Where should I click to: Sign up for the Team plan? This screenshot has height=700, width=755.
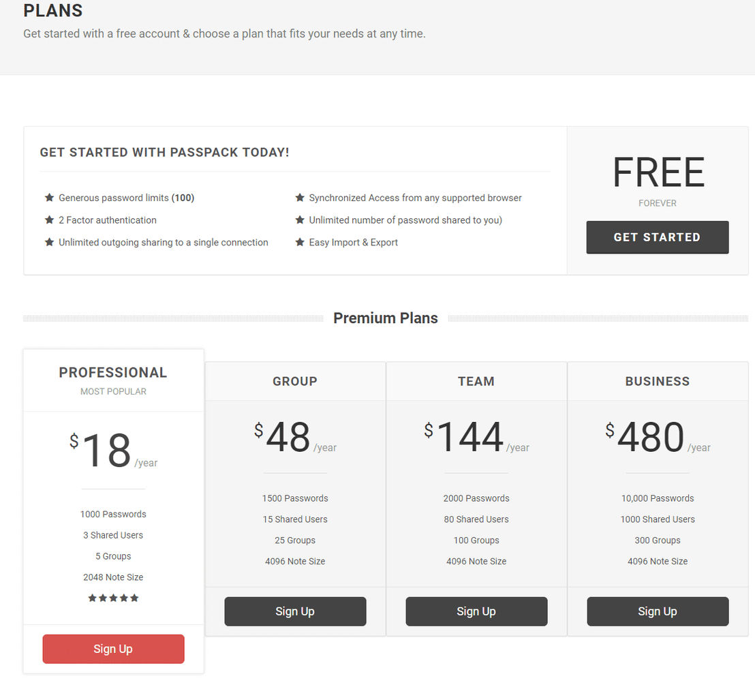(x=476, y=611)
